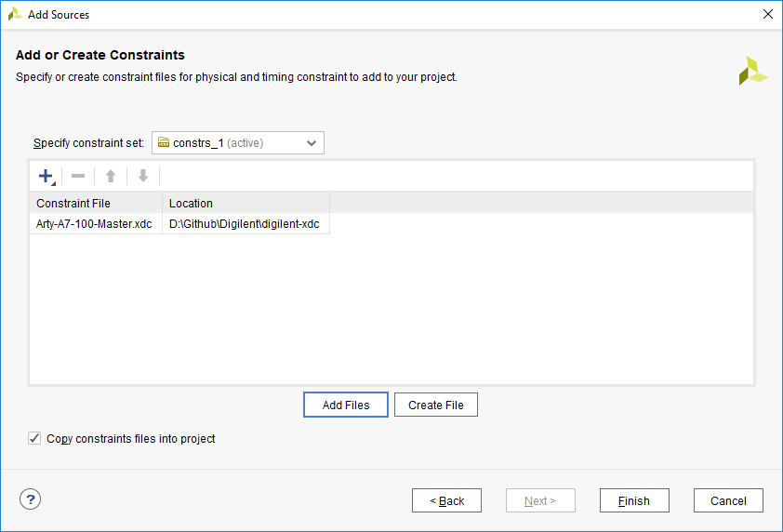This screenshot has width=783, height=532.
Task: Click the Location column header
Action: [246, 204]
